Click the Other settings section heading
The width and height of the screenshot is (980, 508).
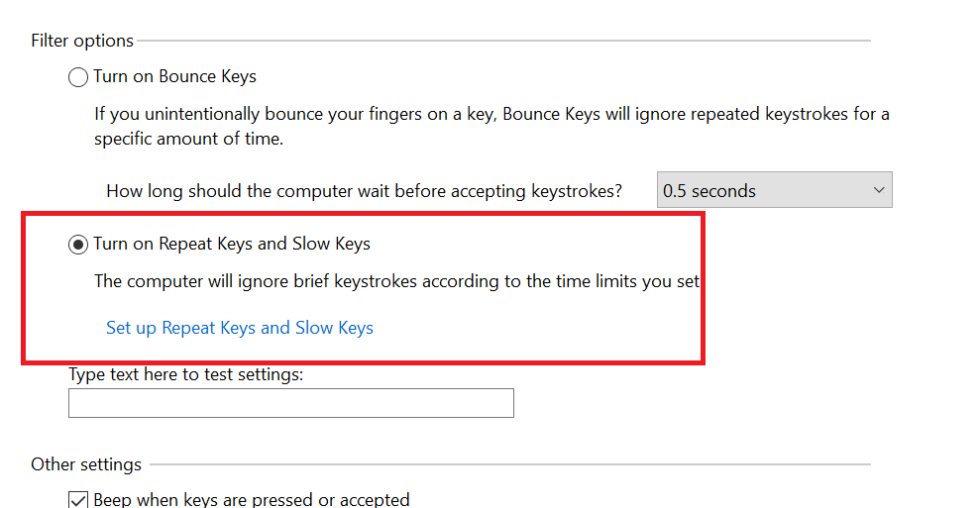click(x=86, y=464)
